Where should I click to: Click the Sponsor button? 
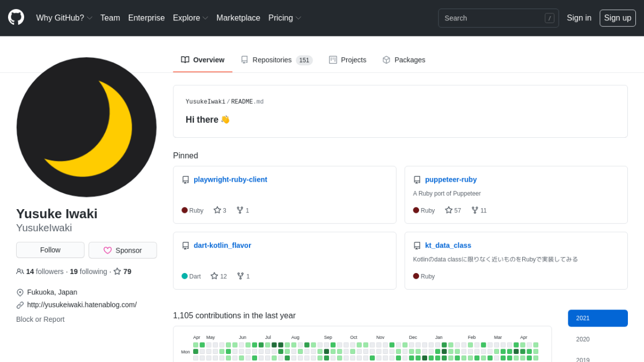[123, 250]
